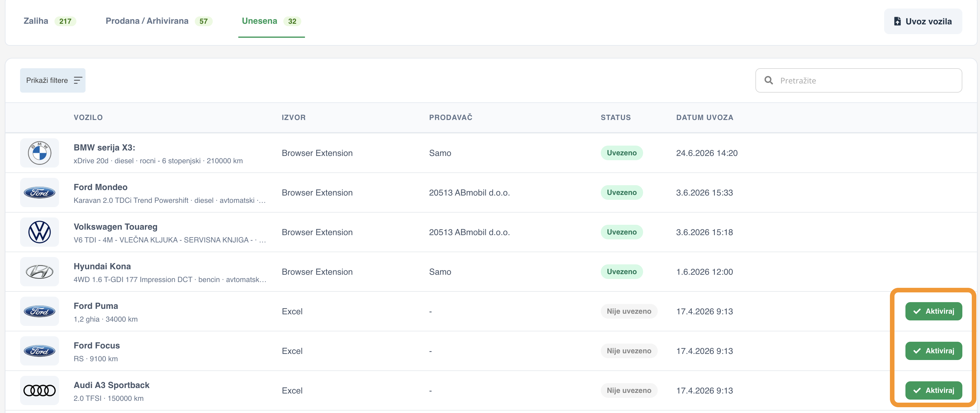Focus the Pretražite search field
The height and width of the screenshot is (413, 980).
859,80
